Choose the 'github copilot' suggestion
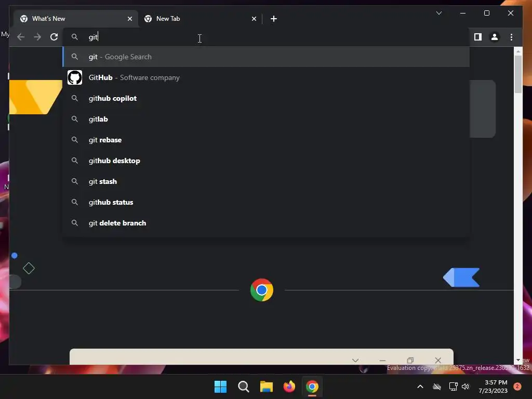The height and width of the screenshot is (399, 532). click(x=267, y=98)
